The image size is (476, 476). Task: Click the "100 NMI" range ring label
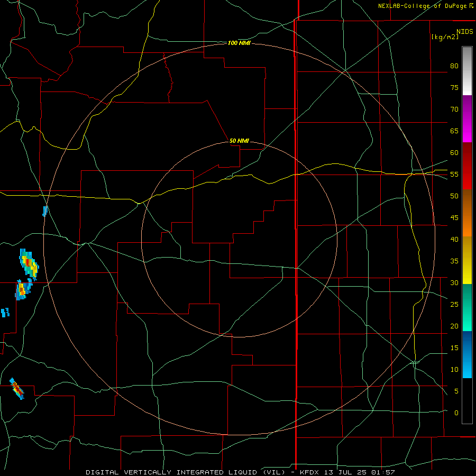click(x=239, y=43)
